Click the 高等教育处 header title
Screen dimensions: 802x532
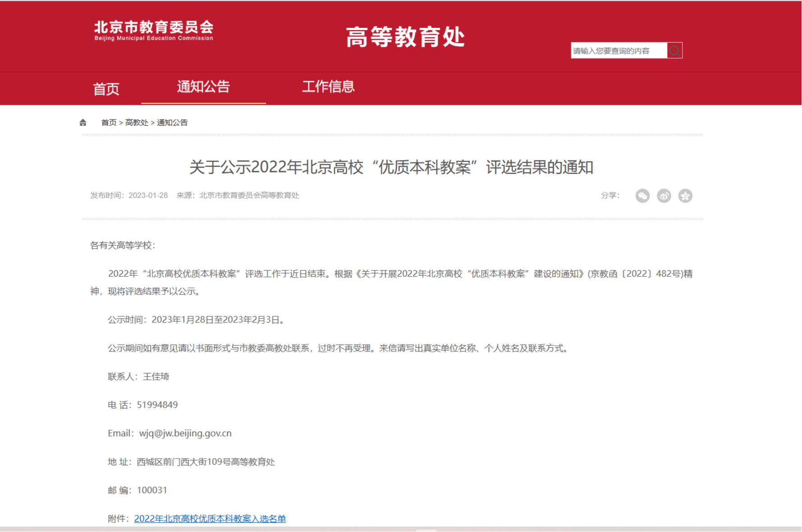click(405, 37)
